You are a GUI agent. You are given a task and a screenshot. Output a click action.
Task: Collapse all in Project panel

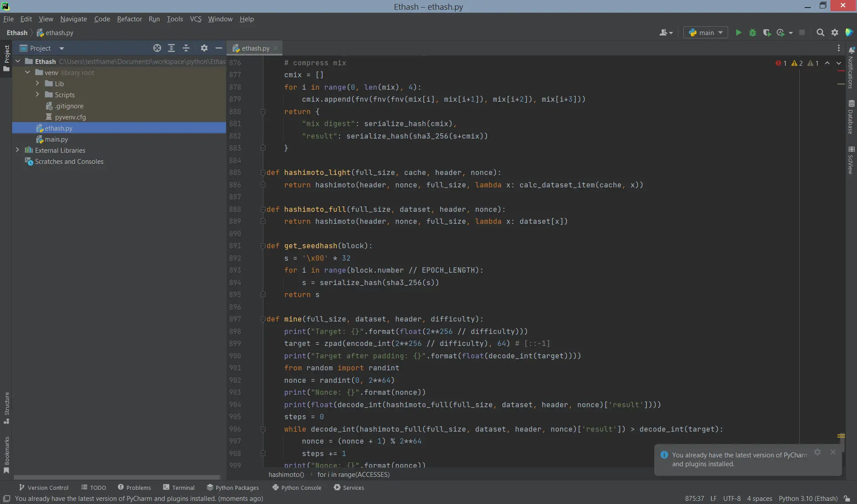186,48
